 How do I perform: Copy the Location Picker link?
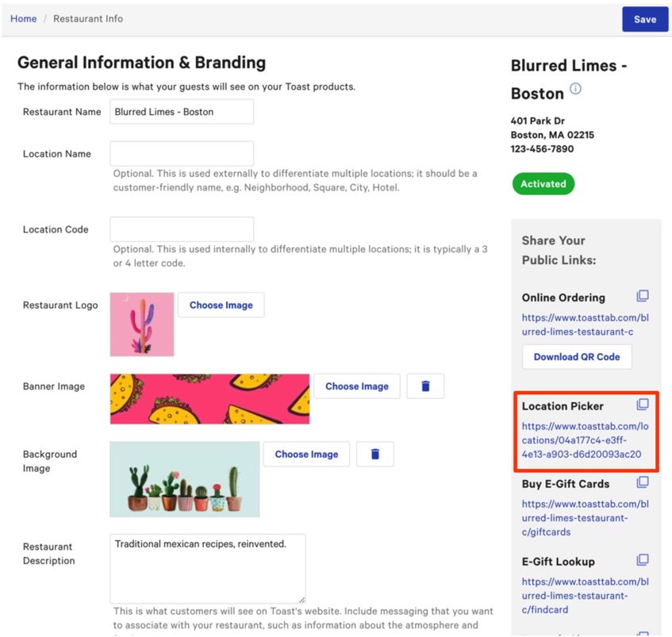(x=643, y=405)
